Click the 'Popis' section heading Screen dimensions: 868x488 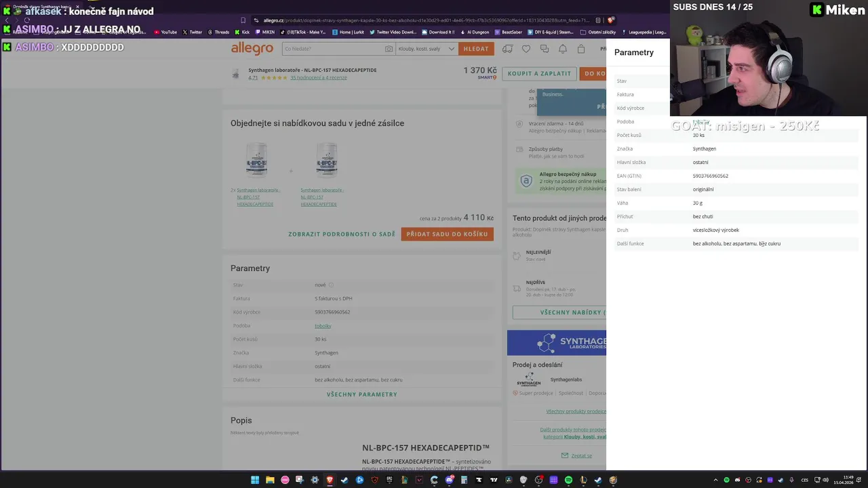(241, 420)
